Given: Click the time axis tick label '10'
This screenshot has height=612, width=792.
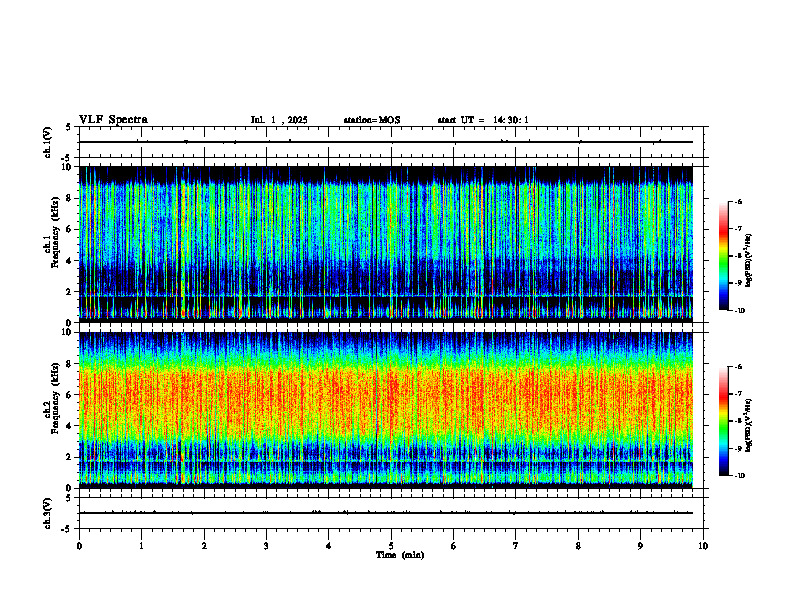Looking at the screenshot, I should (703, 546).
